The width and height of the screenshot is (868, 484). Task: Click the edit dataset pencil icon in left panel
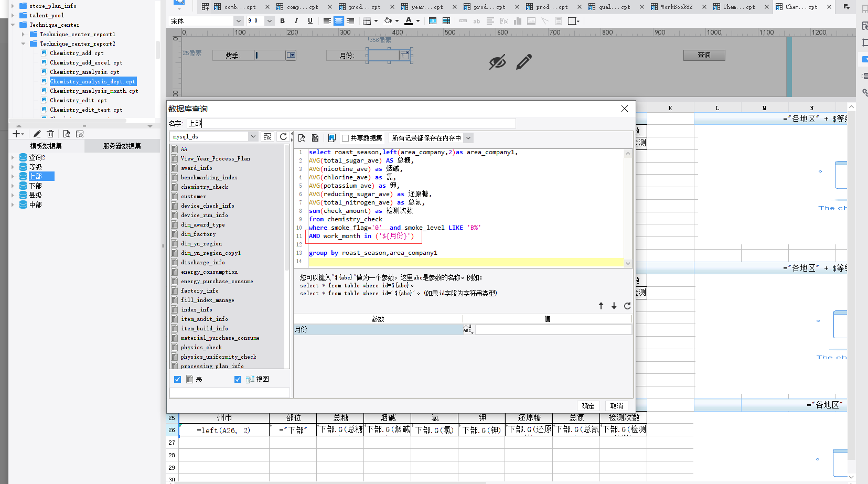coord(37,134)
